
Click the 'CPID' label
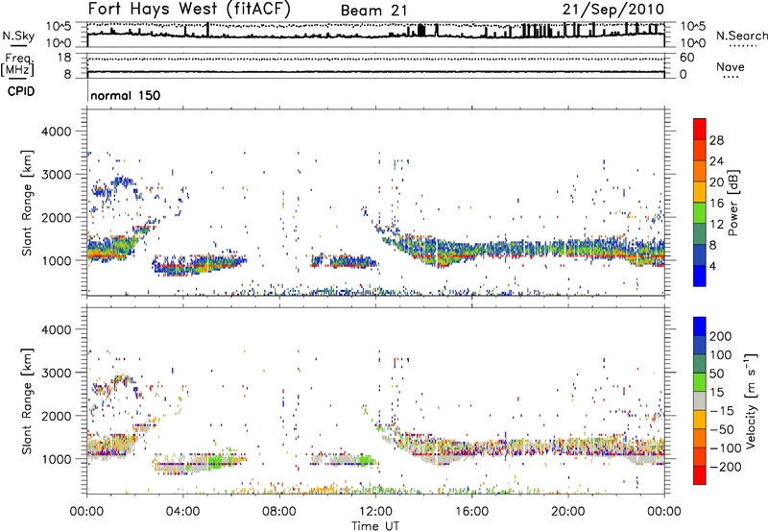pyautogui.click(x=21, y=91)
